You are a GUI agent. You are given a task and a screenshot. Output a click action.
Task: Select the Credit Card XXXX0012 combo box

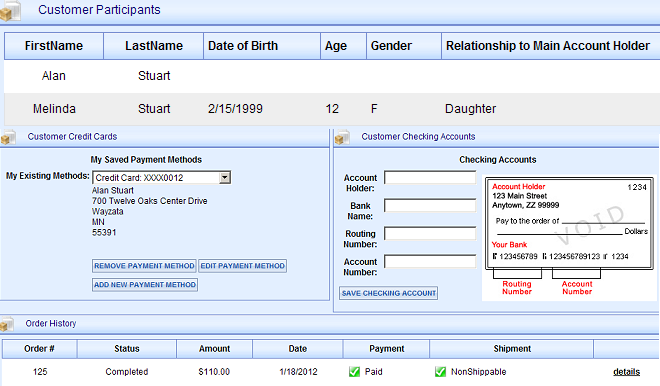161,178
